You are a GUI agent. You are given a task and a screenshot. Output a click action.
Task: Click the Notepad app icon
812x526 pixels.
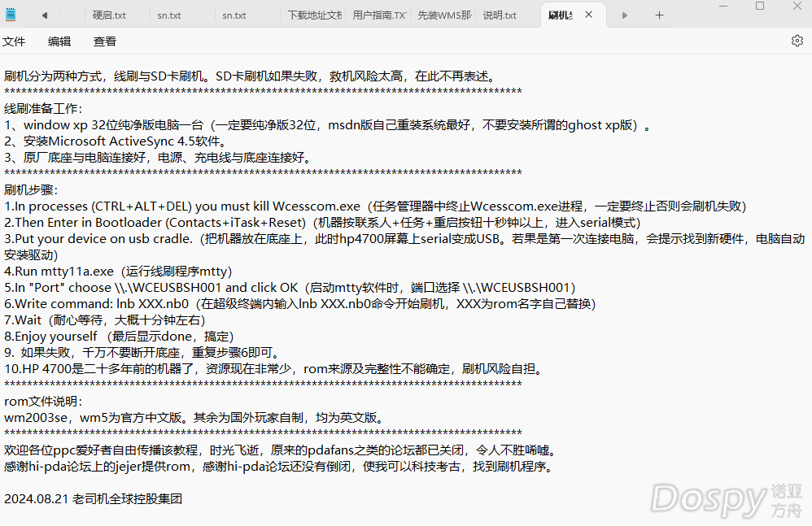point(11,15)
